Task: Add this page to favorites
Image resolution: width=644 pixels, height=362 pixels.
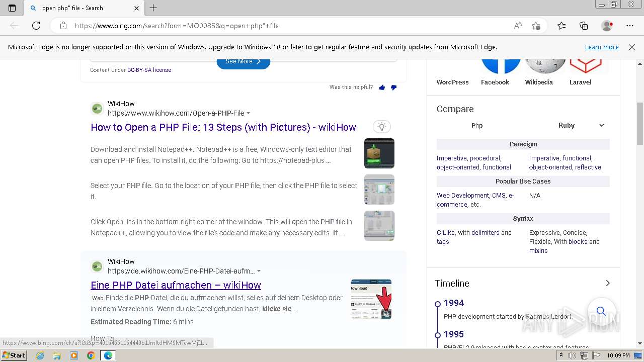Action: point(536,26)
